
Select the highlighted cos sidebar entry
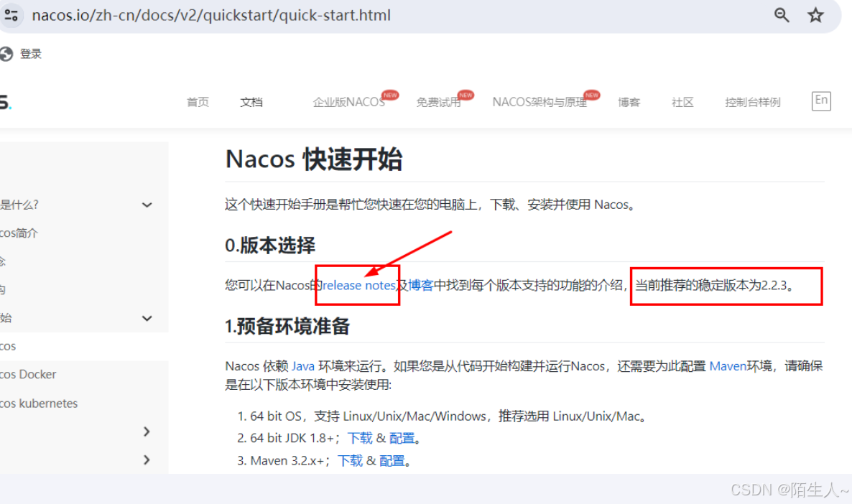tap(8, 346)
